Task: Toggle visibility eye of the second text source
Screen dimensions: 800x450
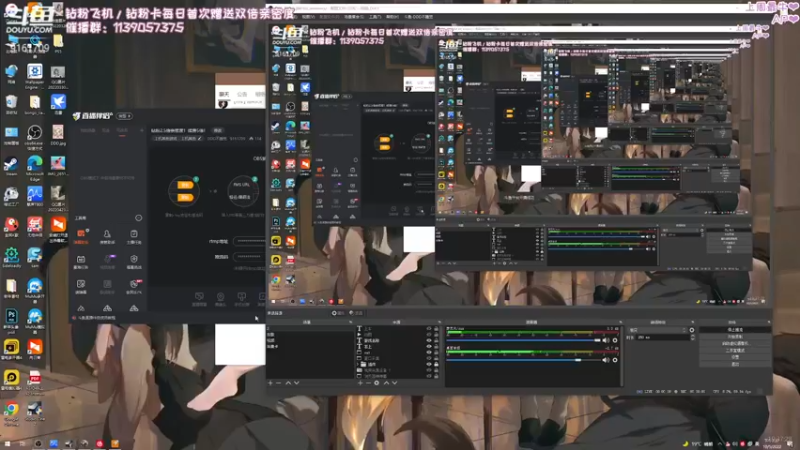Action: point(429,340)
